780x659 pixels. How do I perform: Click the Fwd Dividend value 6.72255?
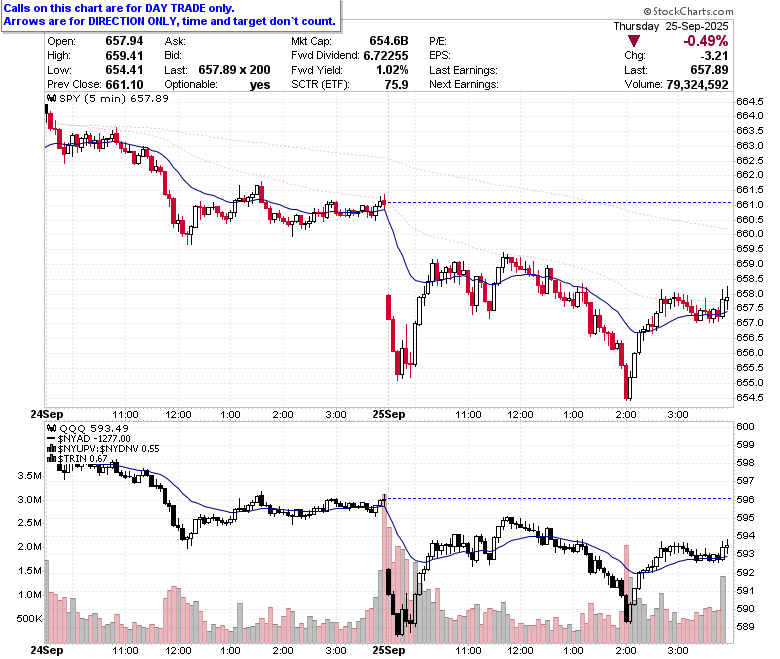[386, 55]
